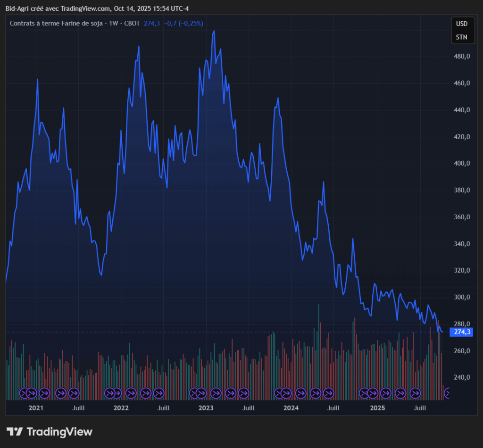Click the Bid-Agri créé avec TradingView.com header
The width and height of the screenshot is (483, 448).
point(59,8)
